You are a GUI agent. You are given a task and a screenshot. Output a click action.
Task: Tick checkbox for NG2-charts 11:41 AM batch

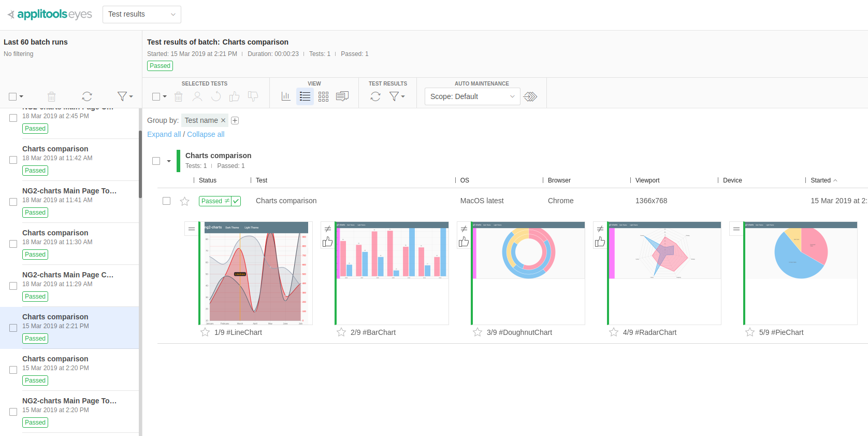pyautogui.click(x=13, y=202)
